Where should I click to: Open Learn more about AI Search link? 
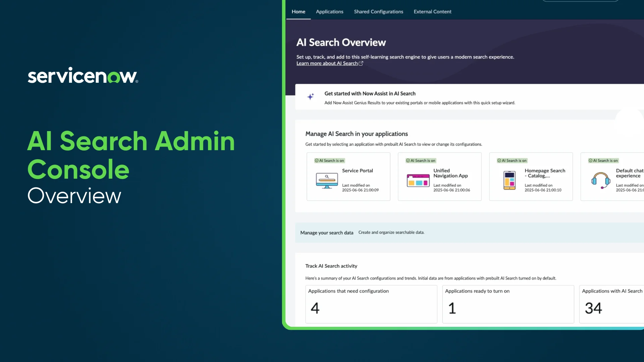click(x=327, y=63)
